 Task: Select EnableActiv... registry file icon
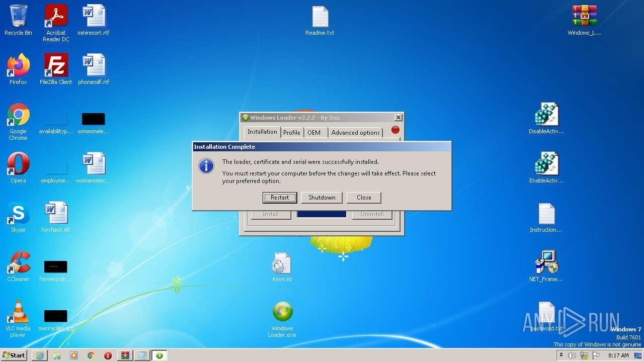coord(546,168)
